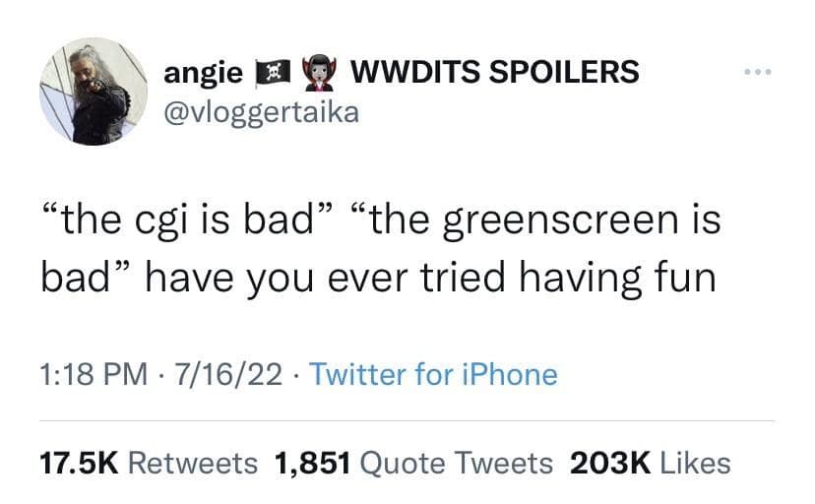Click the 1:18 PM timestamp
This screenshot has height=504, width=815.
click(94, 375)
